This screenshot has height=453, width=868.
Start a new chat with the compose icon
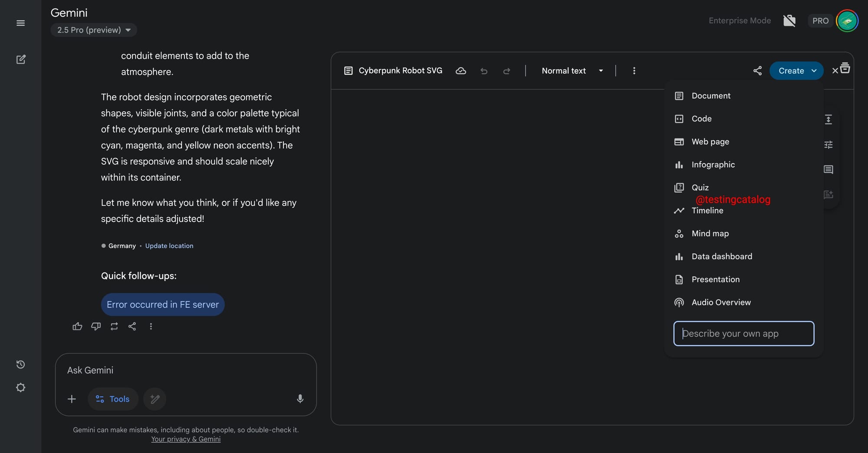click(20, 59)
